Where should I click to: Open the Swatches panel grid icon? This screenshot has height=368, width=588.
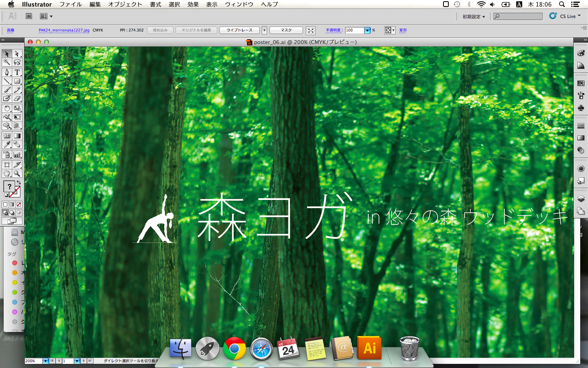pos(581,83)
